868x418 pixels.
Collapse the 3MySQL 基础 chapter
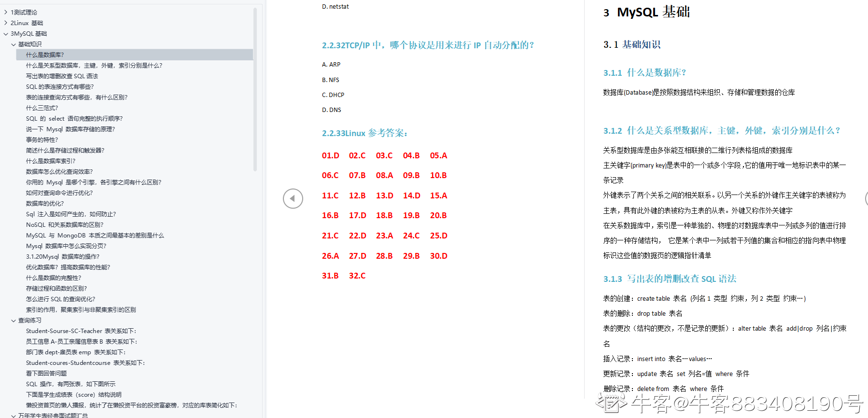pyautogui.click(x=6, y=34)
